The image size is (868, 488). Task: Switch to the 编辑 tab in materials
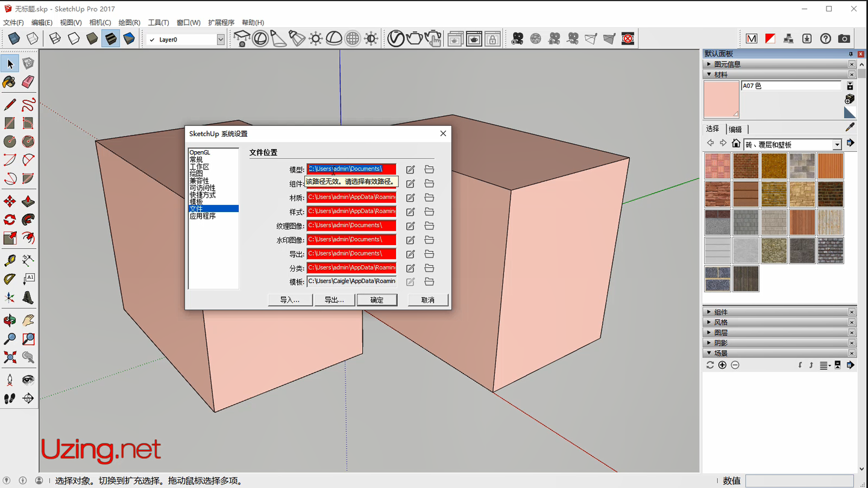click(735, 129)
